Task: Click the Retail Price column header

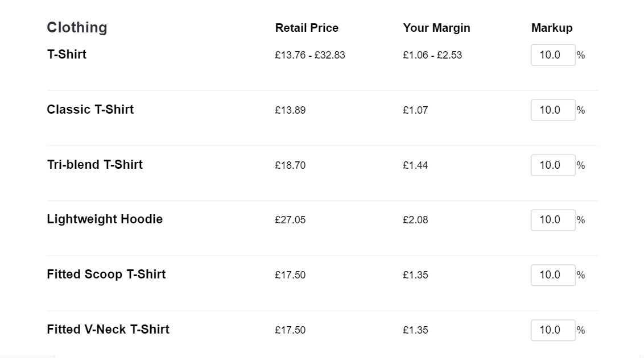Action: click(307, 28)
